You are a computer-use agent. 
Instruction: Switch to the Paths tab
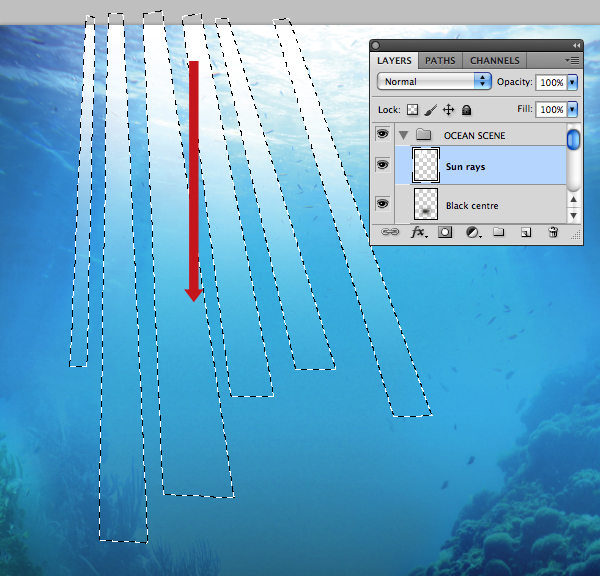[440, 60]
